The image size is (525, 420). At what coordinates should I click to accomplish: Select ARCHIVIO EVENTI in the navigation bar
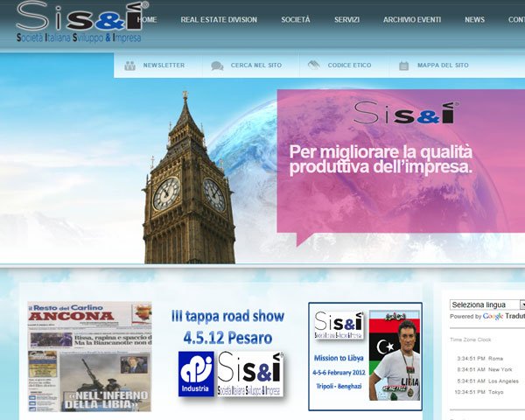click(412, 20)
